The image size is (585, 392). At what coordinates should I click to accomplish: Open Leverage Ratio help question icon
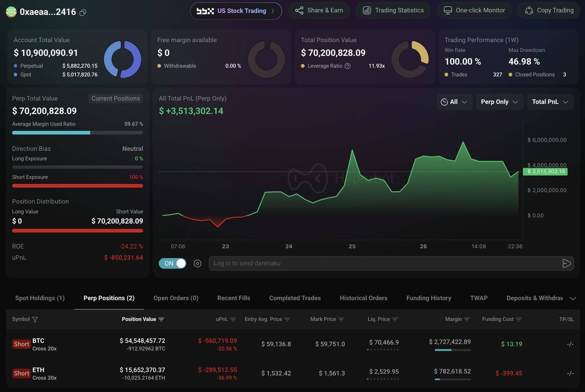click(x=347, y=66)
